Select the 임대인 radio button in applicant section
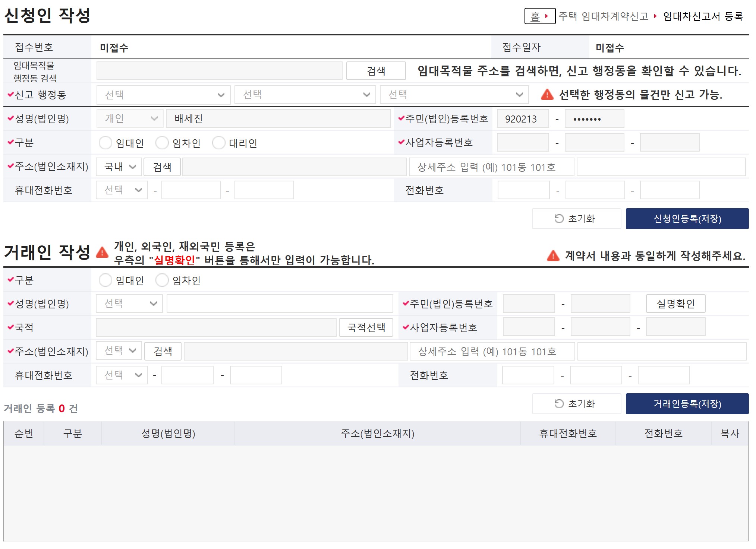The height and width of the screenshot is (549, 756). pos(105,143)
